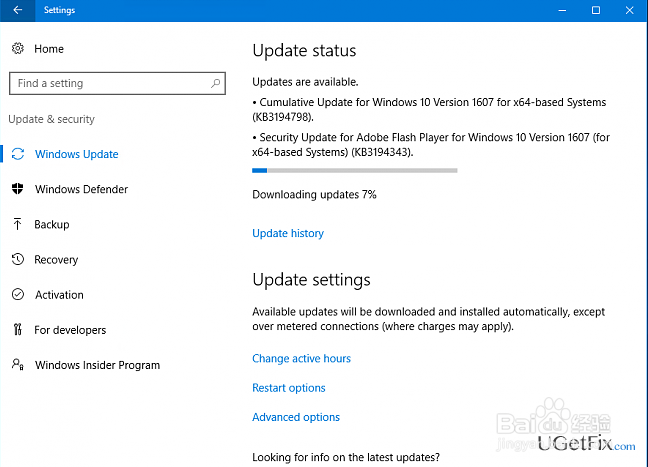The height and width of the screenshot is (467, 648).
Task: Click the back arrow in title bar
Action: click(17, 10)
